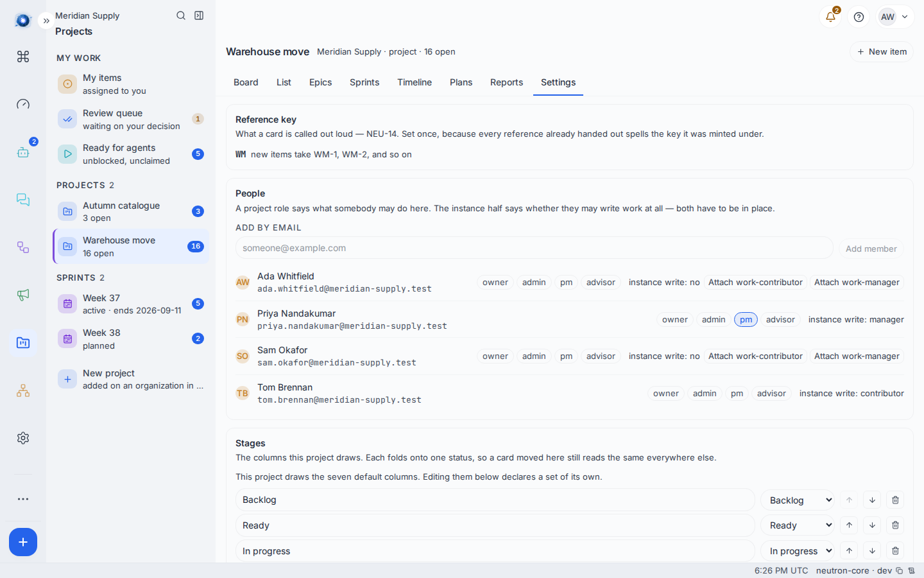Open the notifications bell
924x578 pixels.
point(830,17)
